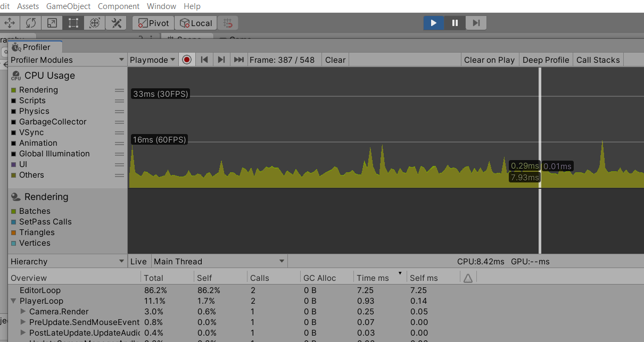Expand the Camera.Render row
Screen dimensions: 644x342
click(23, 312)
